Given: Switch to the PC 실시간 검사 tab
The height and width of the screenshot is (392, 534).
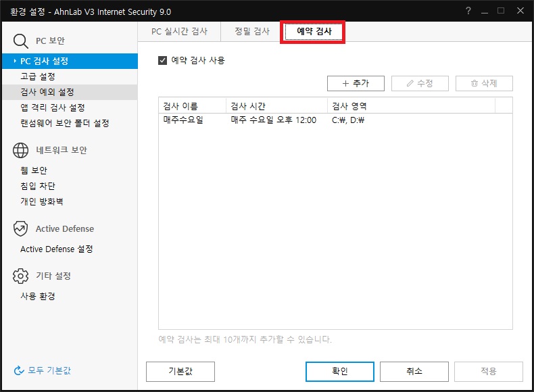Looking at the screenshot, I should coord(179,32).
